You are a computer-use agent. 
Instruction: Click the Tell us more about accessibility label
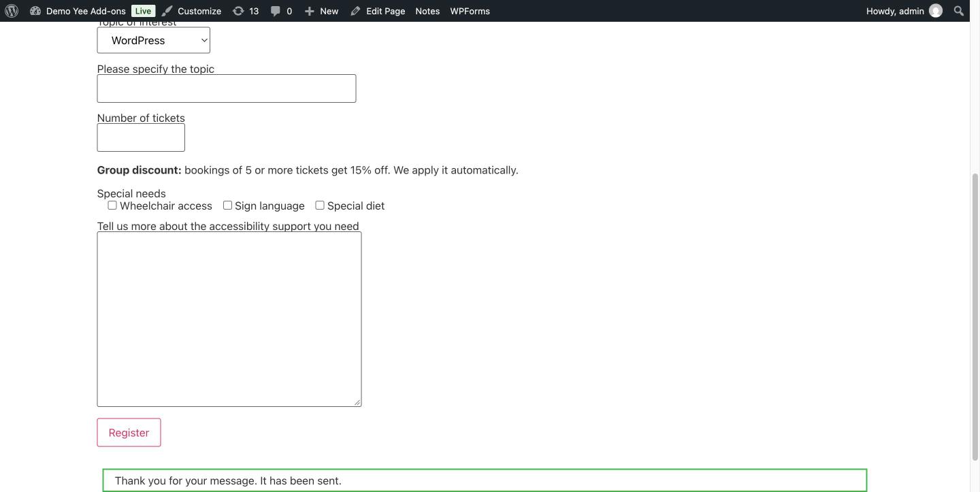(x=228, y=226)
